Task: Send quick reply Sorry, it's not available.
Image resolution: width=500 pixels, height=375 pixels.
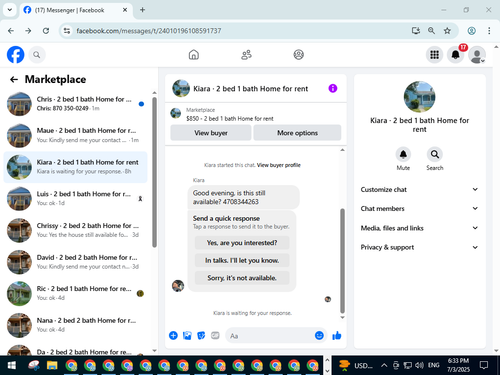Action: [x=242, y=278]
